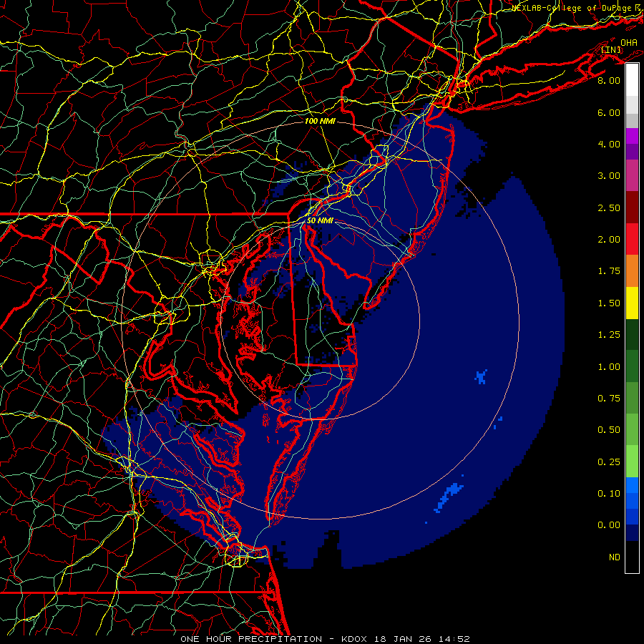The width and height of the screenshot is (644, 644).
Task: Click the 2.00 legend value
Action: [x=609, y=240]
